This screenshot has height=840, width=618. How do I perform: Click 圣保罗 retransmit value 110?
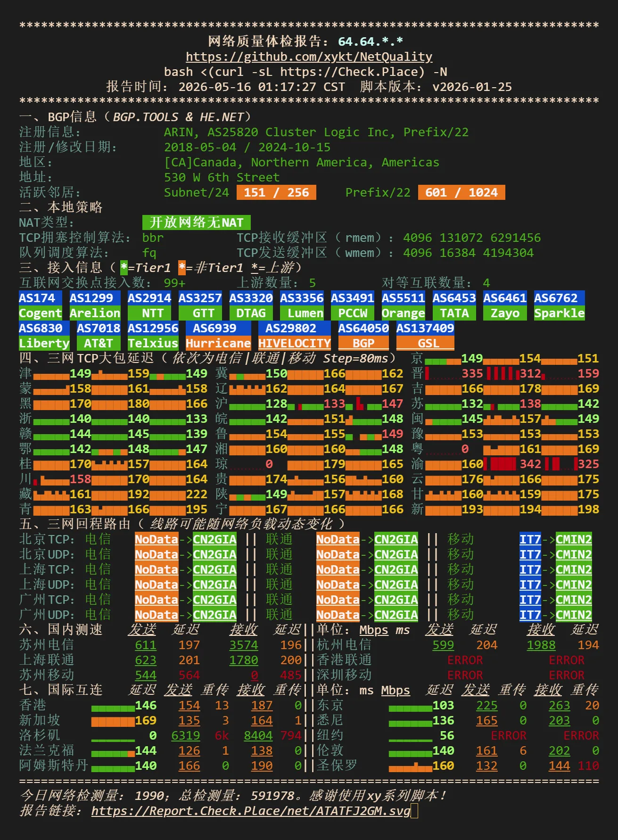(588, 766)
